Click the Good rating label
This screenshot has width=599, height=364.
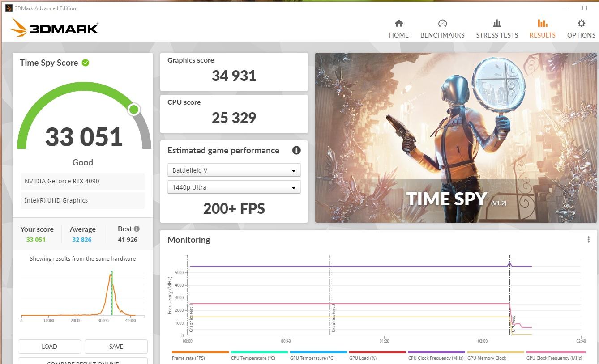point(83,162)
